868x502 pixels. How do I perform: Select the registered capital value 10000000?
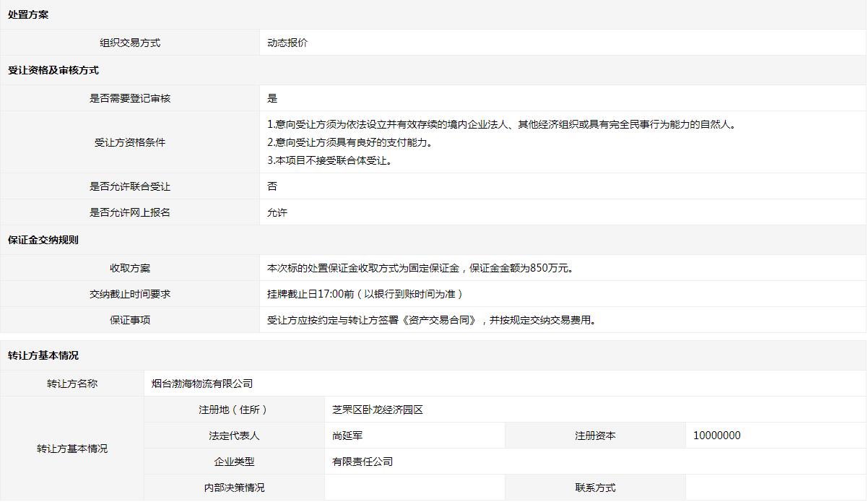click(x=716, y=436)
